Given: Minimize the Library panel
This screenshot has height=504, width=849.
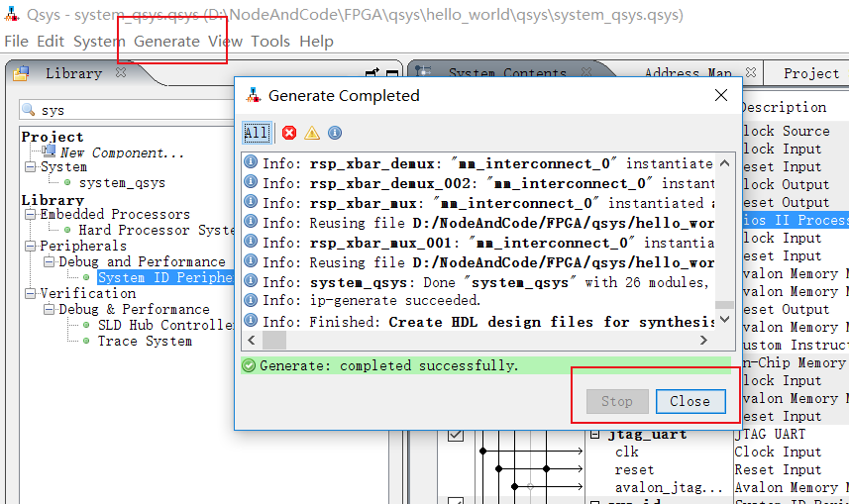Looking at the screenshot, I should 392,73.
